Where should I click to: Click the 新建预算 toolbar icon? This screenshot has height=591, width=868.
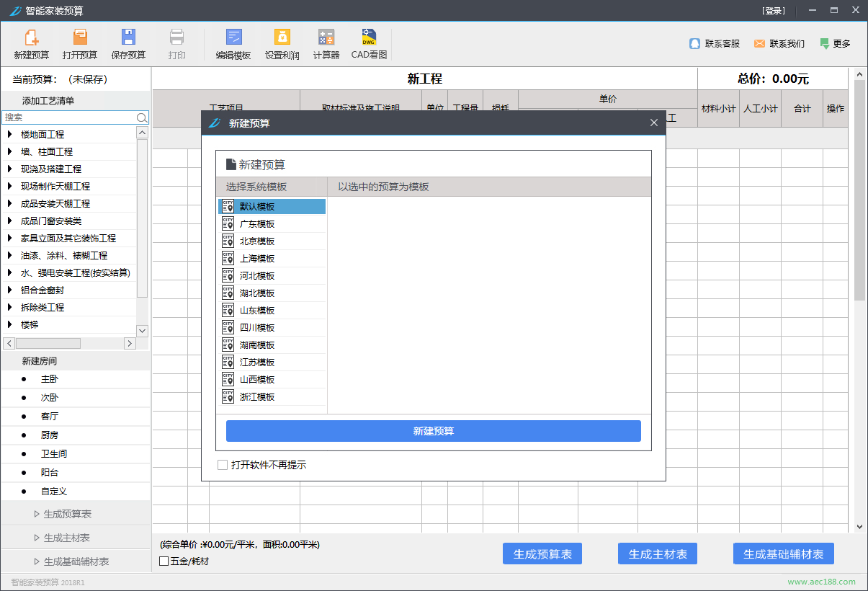point(31,37)
